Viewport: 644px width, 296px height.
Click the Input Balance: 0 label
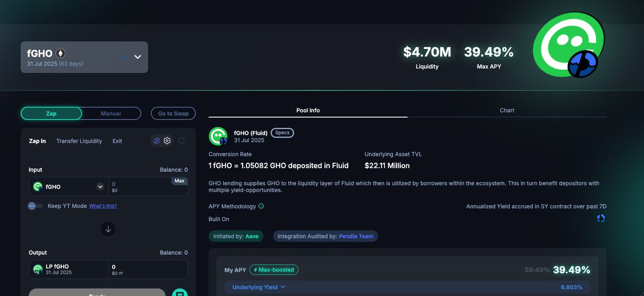[x=174, y=170]
